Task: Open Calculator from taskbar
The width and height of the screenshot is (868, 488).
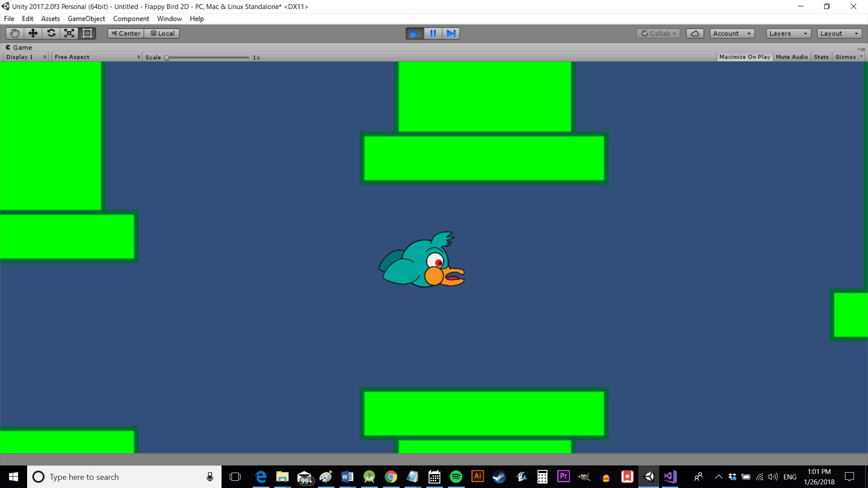Action: (x=542, y=477)
